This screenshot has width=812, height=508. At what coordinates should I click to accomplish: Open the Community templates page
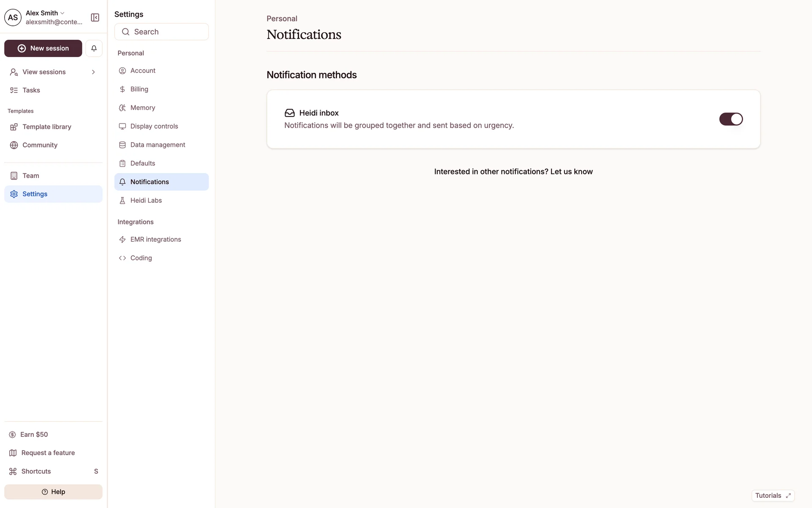(x=40, y=145)
